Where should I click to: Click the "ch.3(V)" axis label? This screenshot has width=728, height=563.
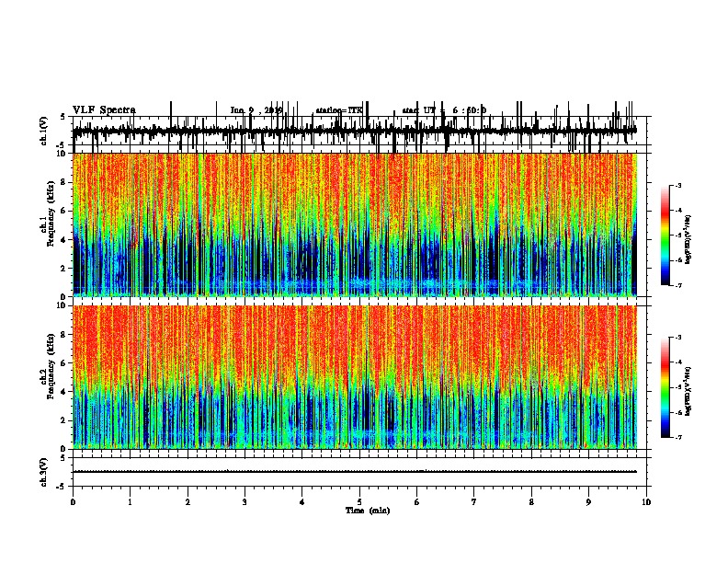click(x=44, y=472)
